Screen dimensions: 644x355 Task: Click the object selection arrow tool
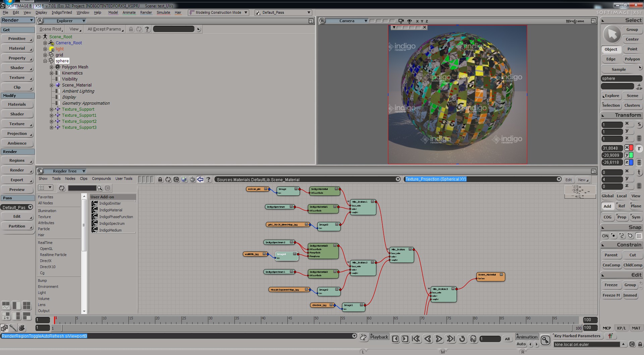click(x=612, y=35)
